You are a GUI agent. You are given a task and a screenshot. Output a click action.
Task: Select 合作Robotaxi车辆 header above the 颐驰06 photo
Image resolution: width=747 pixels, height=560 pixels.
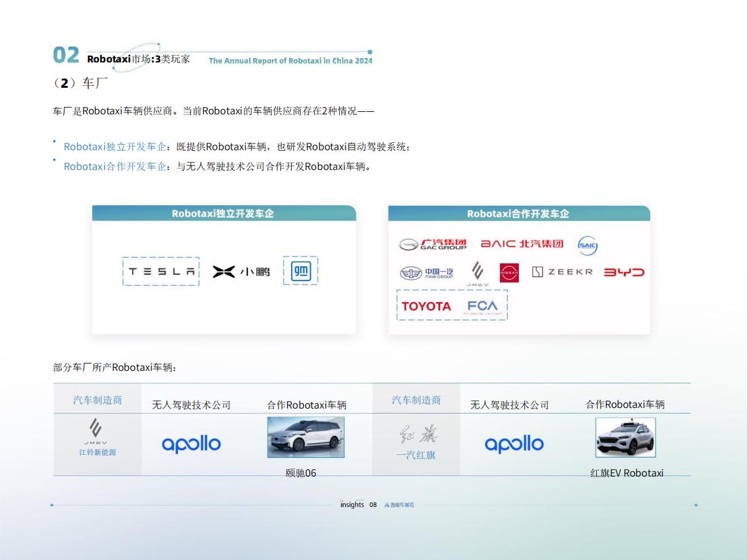tap(306, 405)
